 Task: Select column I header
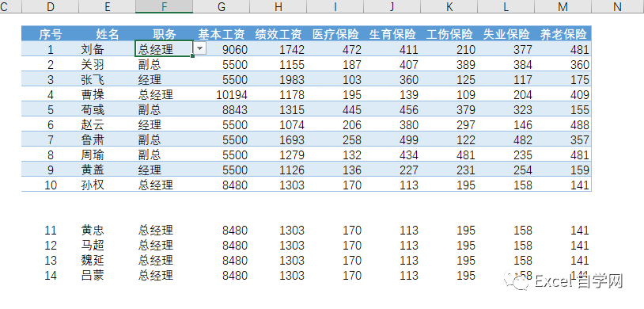click(335, 6)
